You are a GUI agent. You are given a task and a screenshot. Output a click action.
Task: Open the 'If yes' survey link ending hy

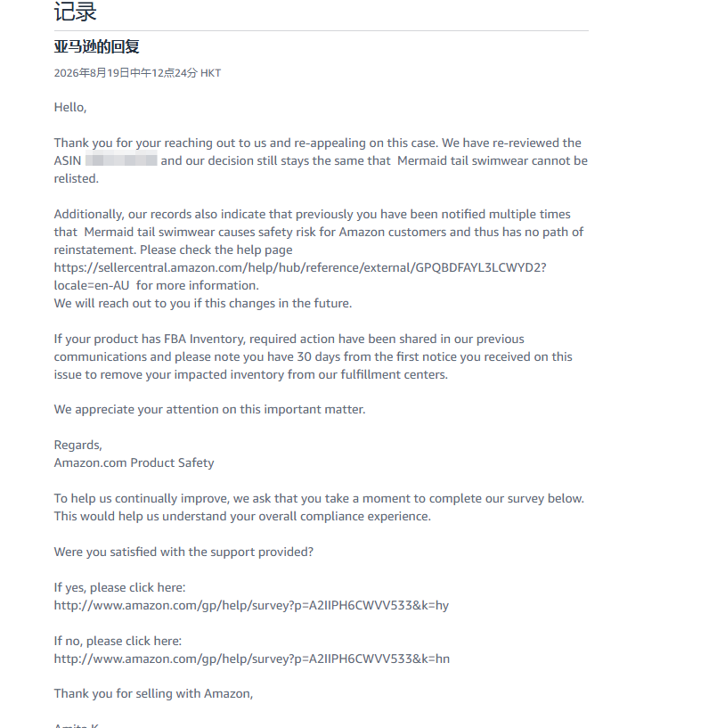click(251, 605)
